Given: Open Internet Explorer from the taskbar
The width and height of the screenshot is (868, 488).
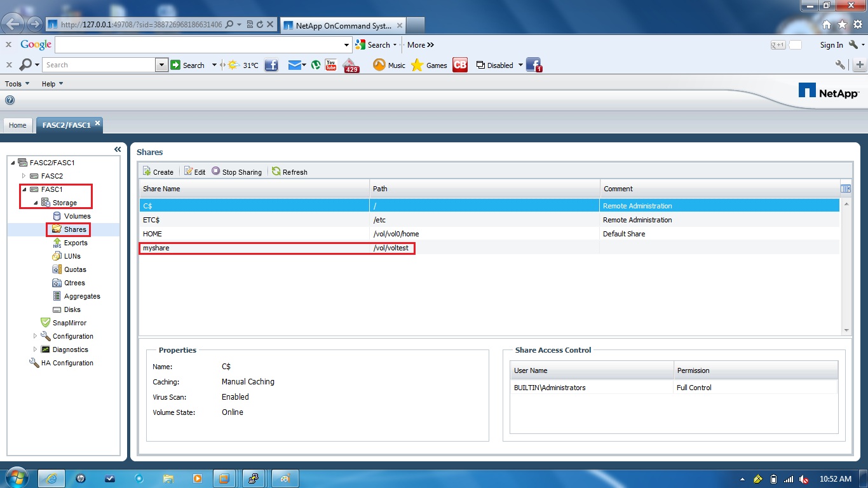Looking at the screenshot, I should [51, 478].
